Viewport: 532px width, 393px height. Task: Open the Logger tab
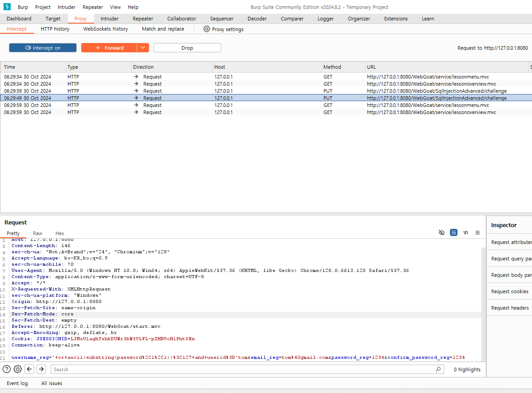(325, 19)
